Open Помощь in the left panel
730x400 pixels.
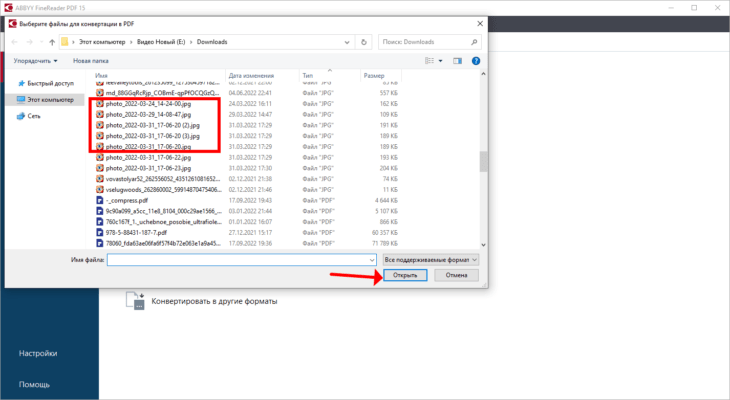34,384
